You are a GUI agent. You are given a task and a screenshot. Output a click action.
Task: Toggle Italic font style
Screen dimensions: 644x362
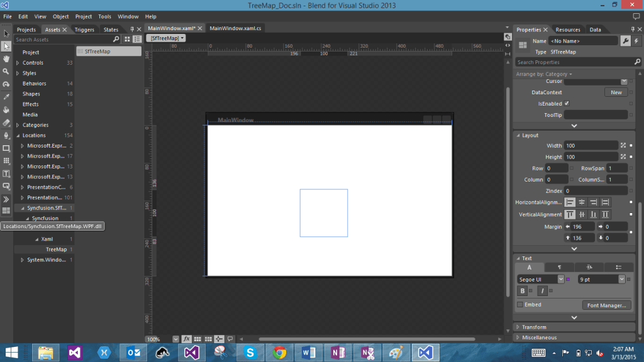tap(542, 291)
